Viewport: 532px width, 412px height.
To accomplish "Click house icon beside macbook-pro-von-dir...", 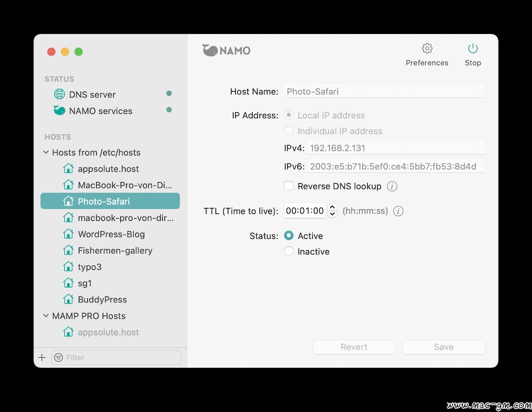I will click(68, 217).
